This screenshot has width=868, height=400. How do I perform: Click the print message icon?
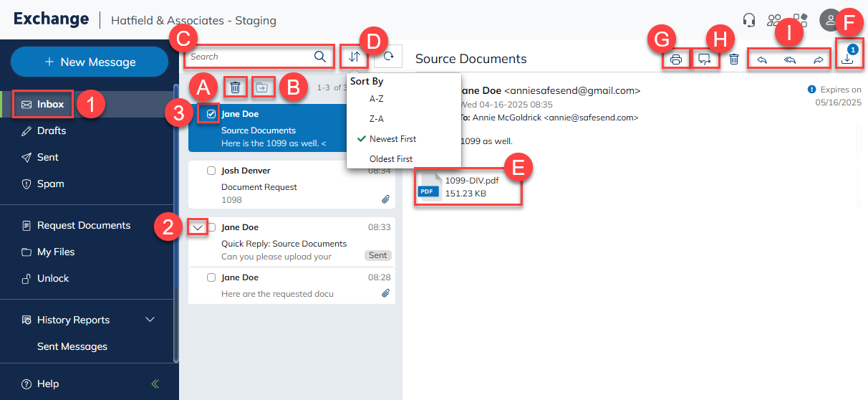pyautogui.click(x=675, y=59)
